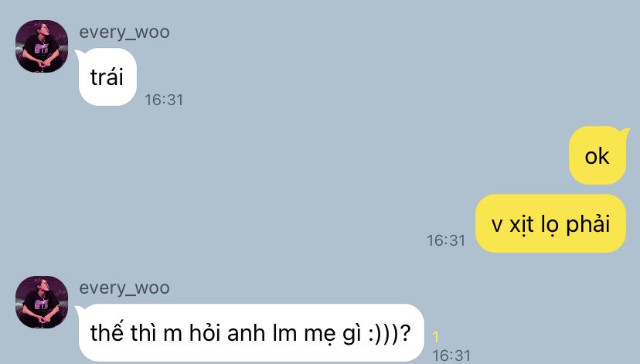The image size is (640, 364).
Task: Select the 'v xịt lọ phải' message bubble
Action: (550, 223)
